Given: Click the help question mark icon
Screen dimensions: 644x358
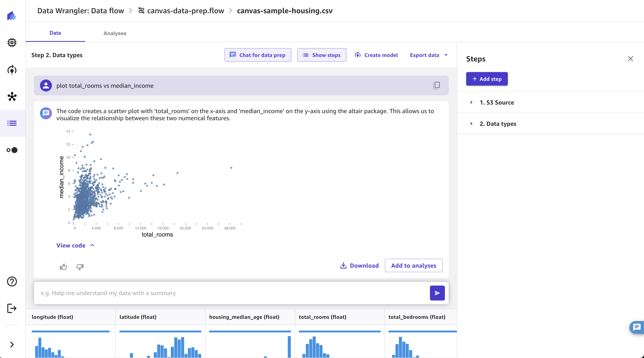Looking at the screenshot, I should pos(12,281).
